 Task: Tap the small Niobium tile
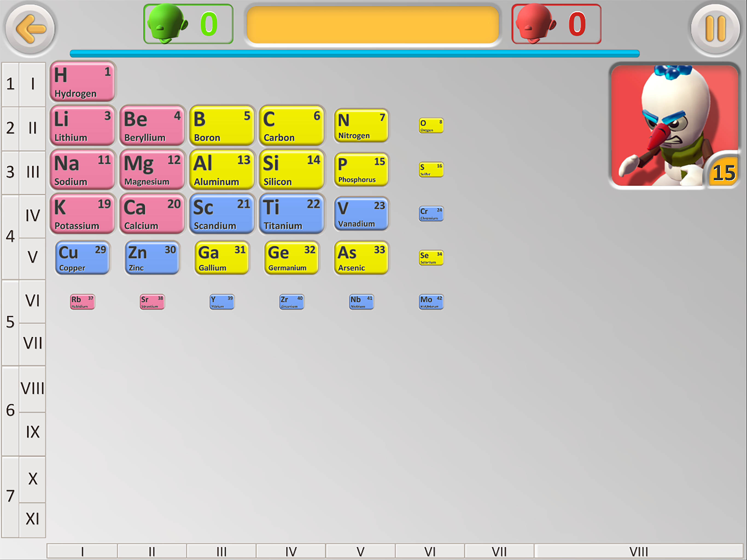tap(361, 302)
